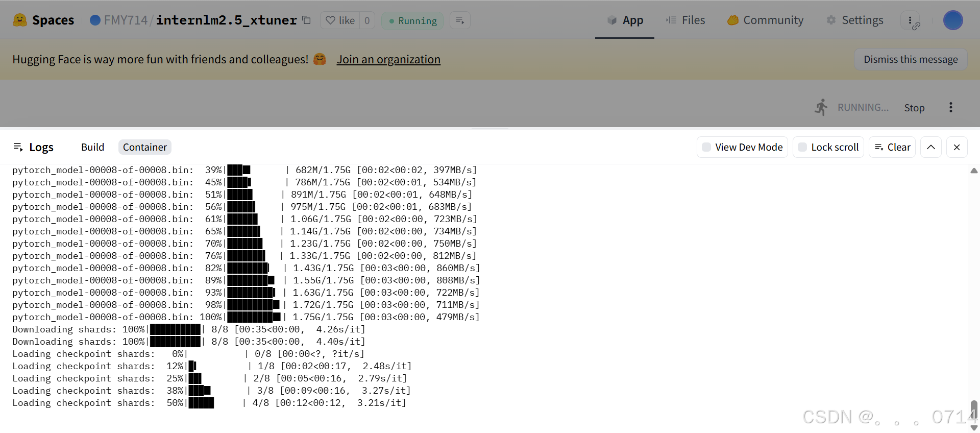
Task: View the like count of 0
Action: click(367, 20)
